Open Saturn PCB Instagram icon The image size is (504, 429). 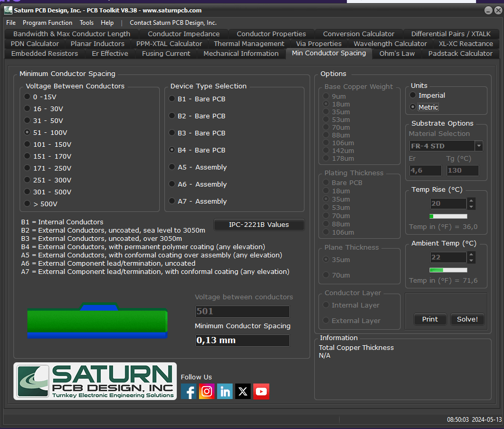coord(207,391)
